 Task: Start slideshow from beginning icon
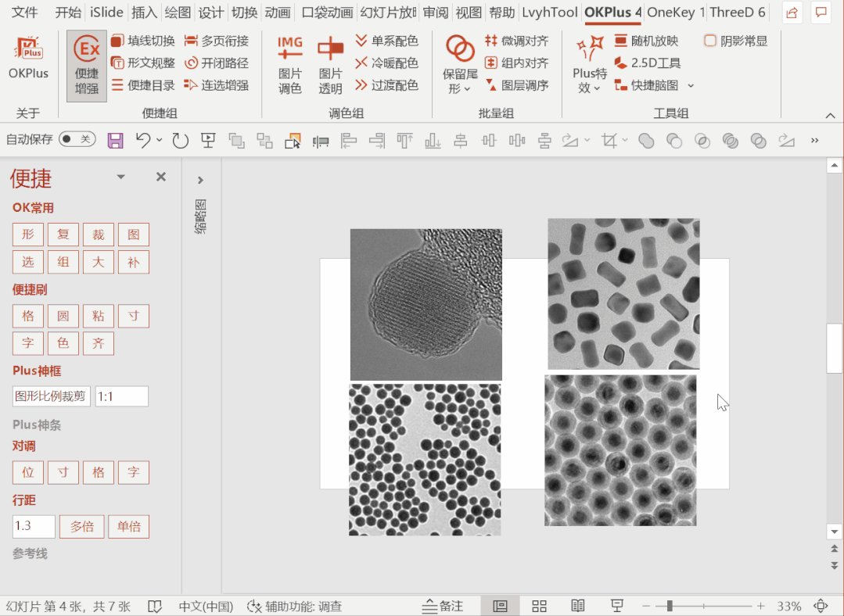pos(208,141)
